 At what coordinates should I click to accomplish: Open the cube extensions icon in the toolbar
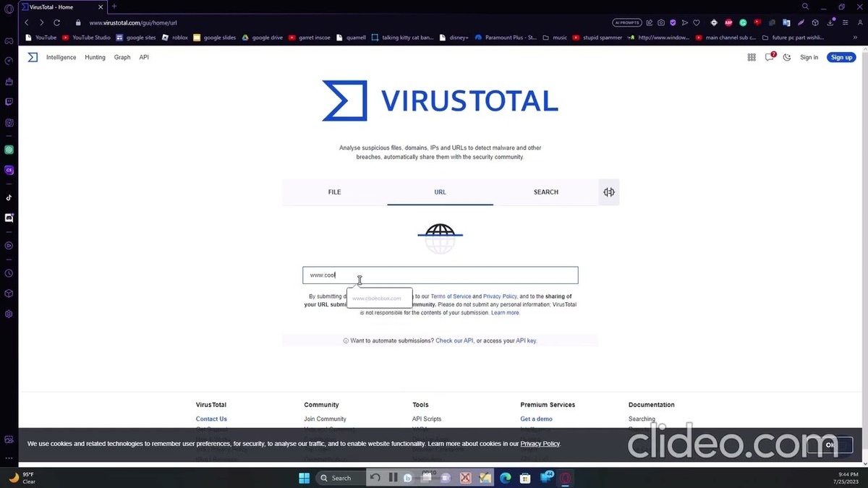pos(815,22)
